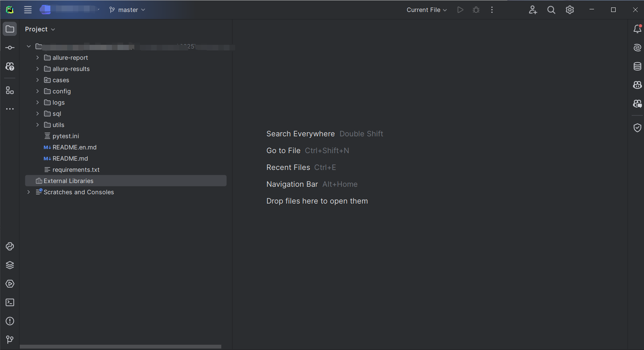Minimize the PyCharm window
The width and height of the screenshot is (644, 350).
591,10
